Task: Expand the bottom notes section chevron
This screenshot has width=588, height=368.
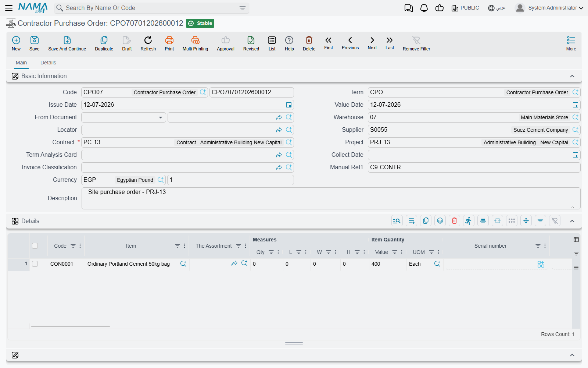Action: tap(572, 355)
